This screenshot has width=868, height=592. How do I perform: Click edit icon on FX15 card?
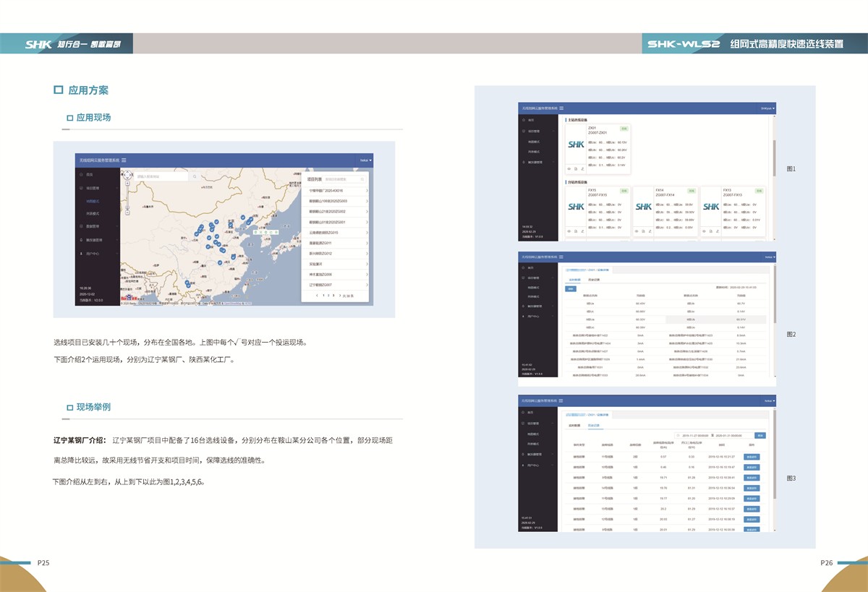(582, 231)
